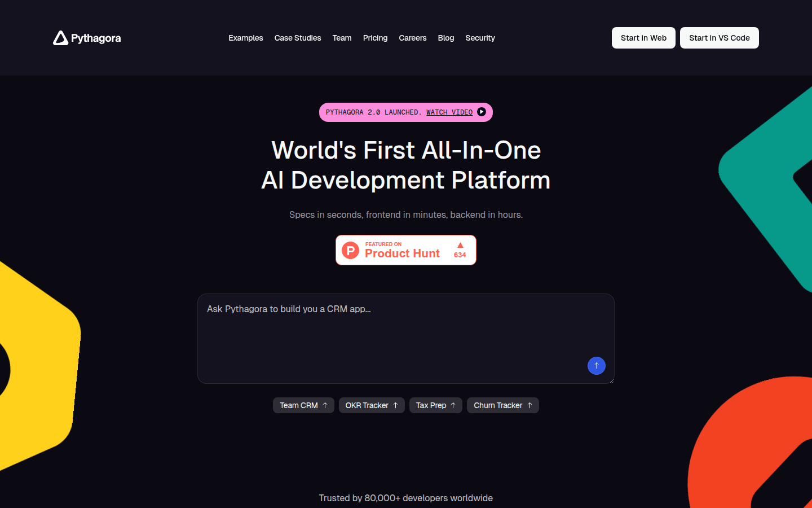Click the 634 upvote arrow
This screenshot has width=812, height=508.
pyautogui.click(x=460, y=245)
